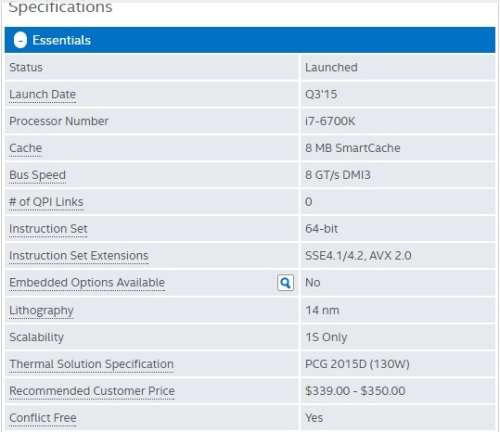The width and height of the screenshot is (500, 432).
Task: Click Thermal Solution Specification link
Action: coord(91,364)
